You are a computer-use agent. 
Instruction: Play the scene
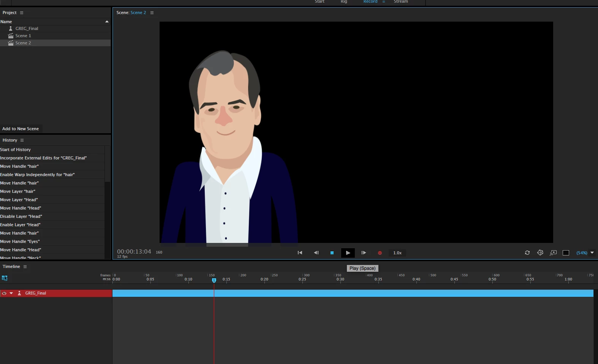[x=348, y=253]
